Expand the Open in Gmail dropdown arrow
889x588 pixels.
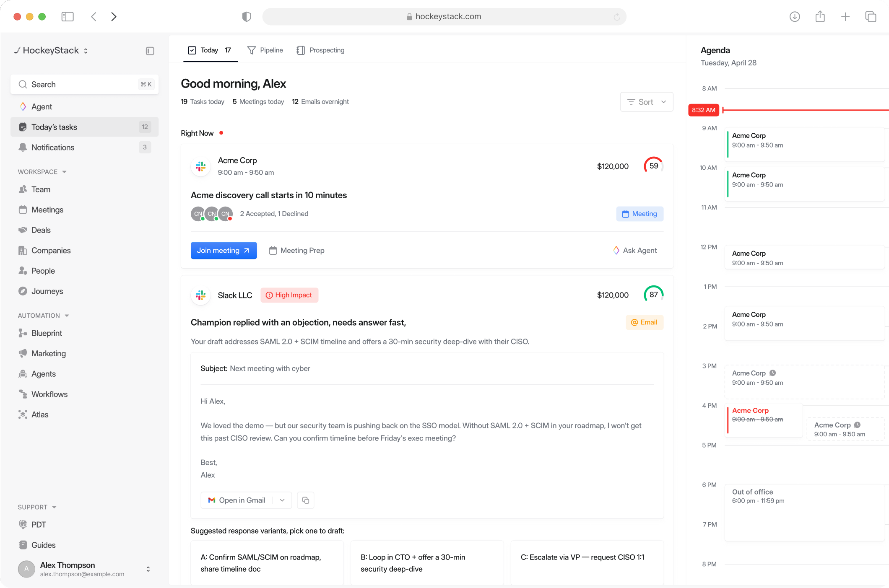pyautogui.click(x=282, y=500)
